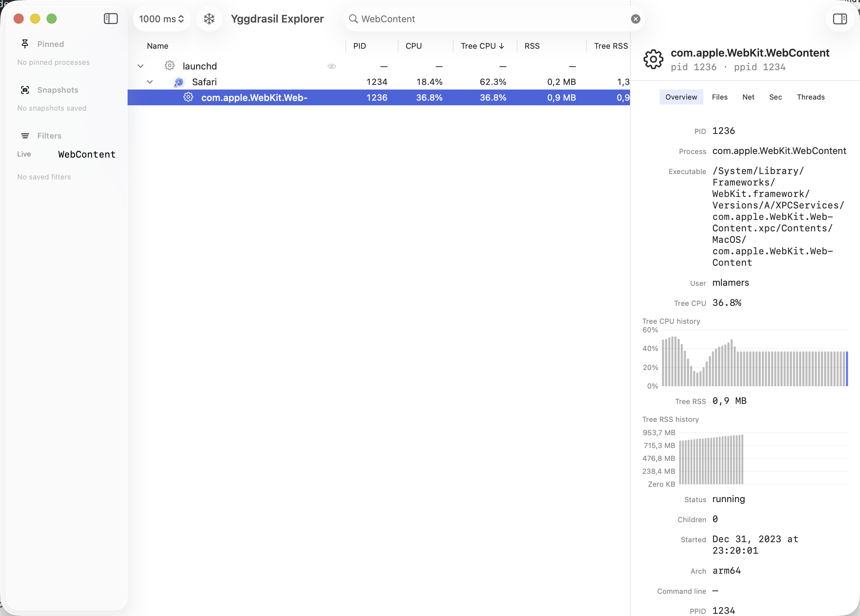Screen dimensions: 860x616
Task: Click the Snapshots camera icon
Action: tap(25, 90)
